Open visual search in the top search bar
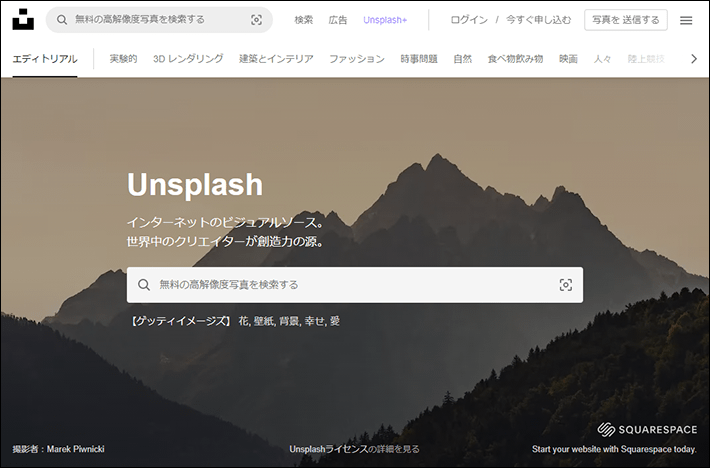 click(x=256, y=20)
